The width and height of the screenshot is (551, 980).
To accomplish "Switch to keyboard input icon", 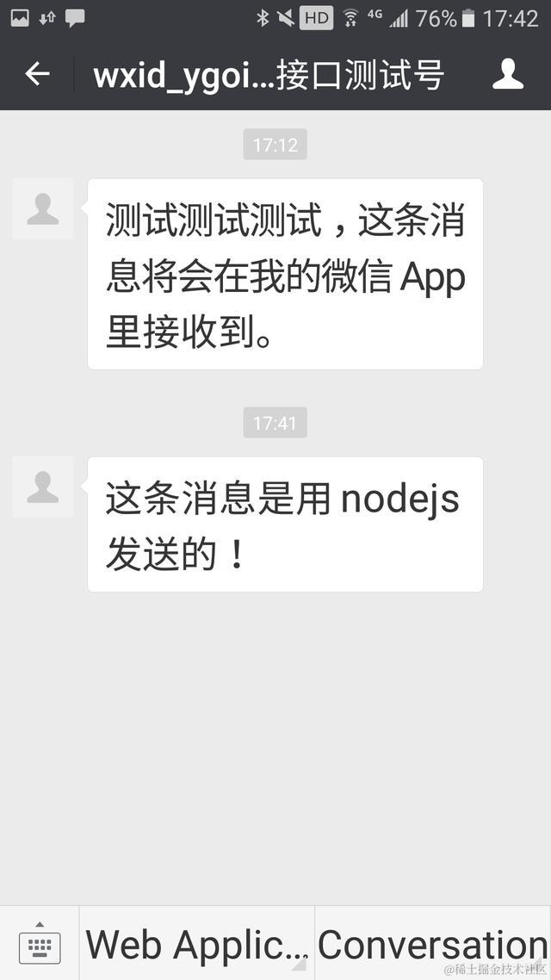I will tap(40, 944).
